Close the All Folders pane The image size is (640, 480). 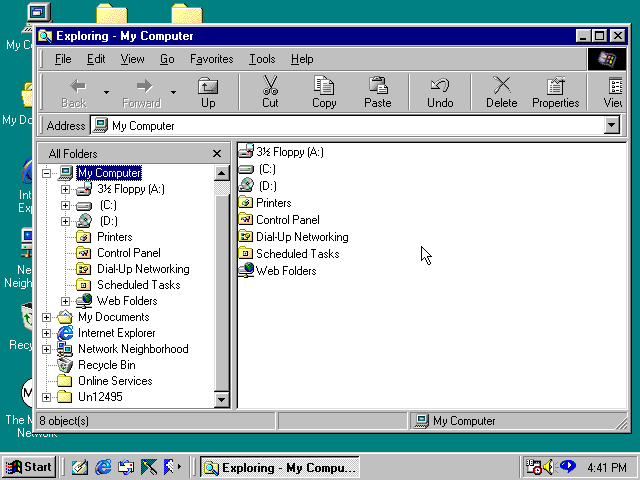coord(217,153)
